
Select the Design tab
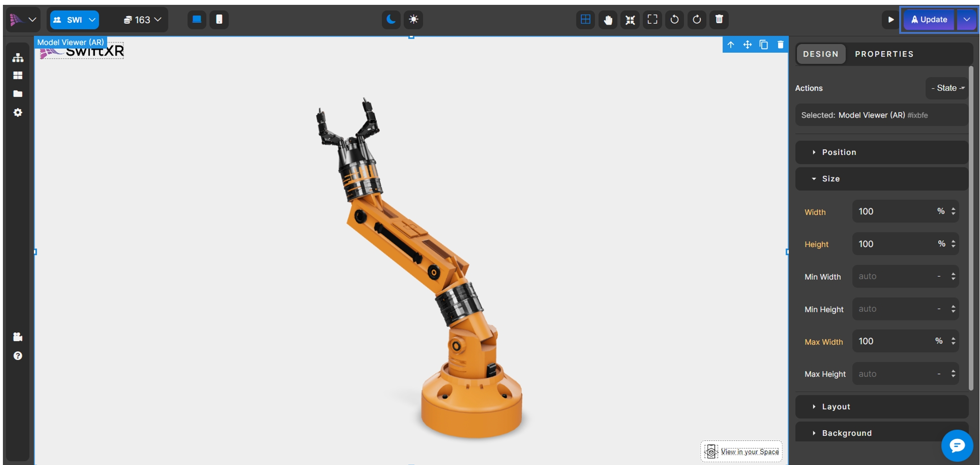(821, 54)
